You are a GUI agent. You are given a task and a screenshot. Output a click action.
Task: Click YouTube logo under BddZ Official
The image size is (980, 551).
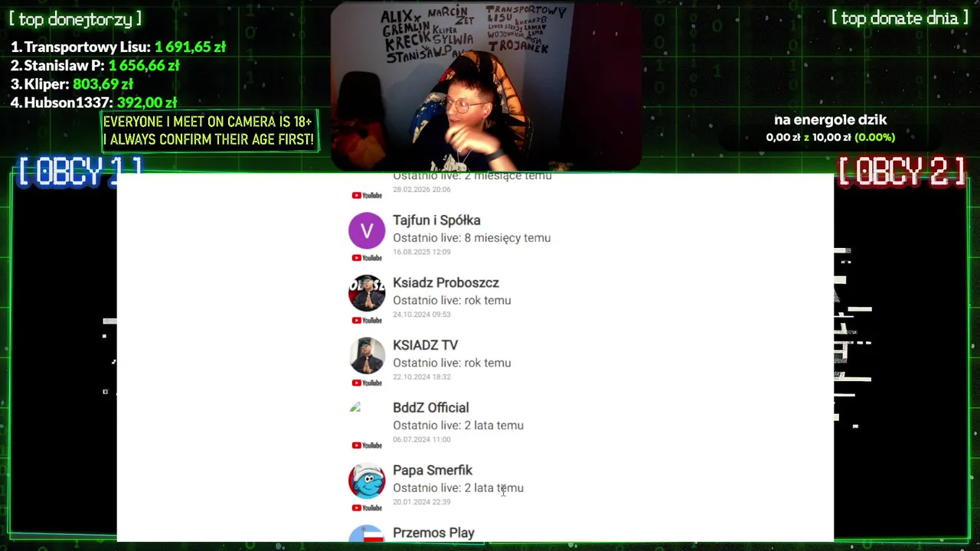pos(367,445)
